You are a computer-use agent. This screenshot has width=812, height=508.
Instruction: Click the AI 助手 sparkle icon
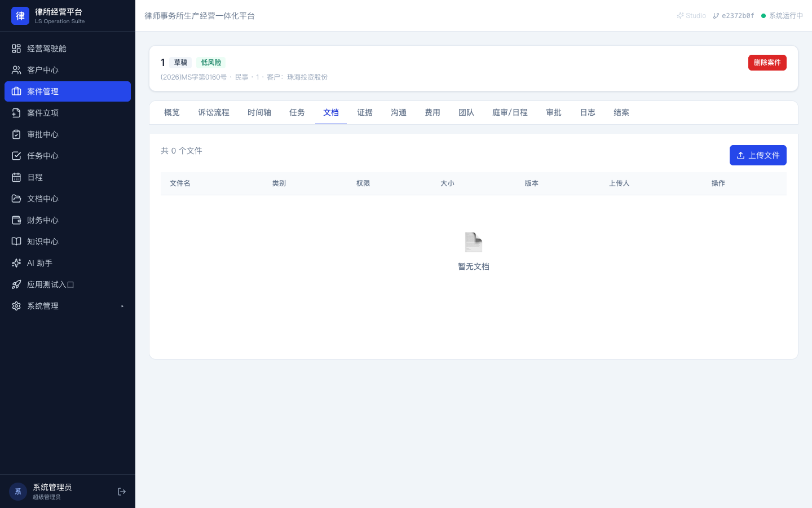[x=16, y=263]
